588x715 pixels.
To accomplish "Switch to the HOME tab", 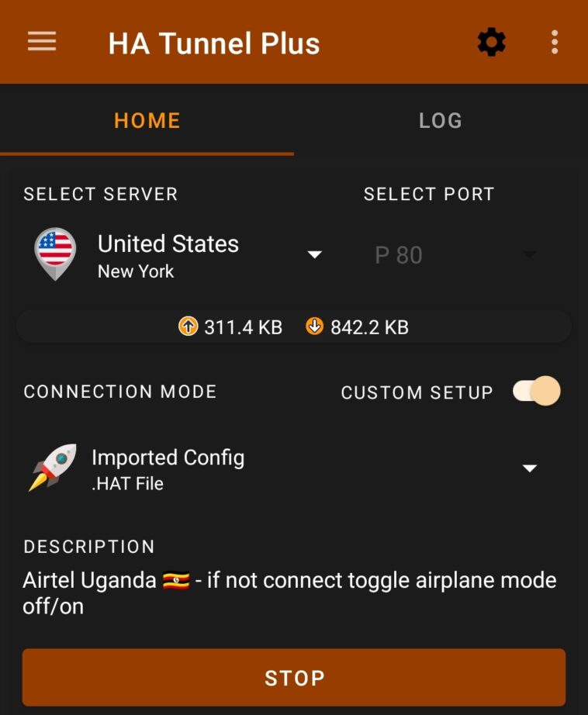I will pos(147,121).
